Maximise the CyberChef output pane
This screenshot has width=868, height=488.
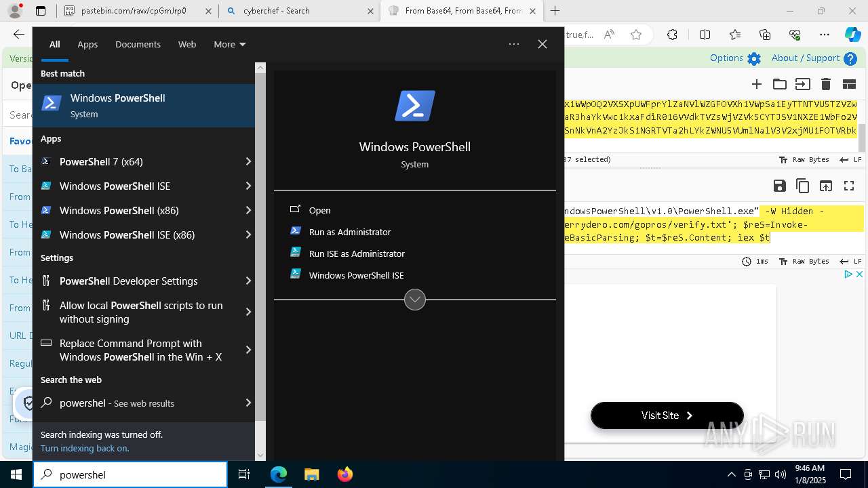point(849,186)
